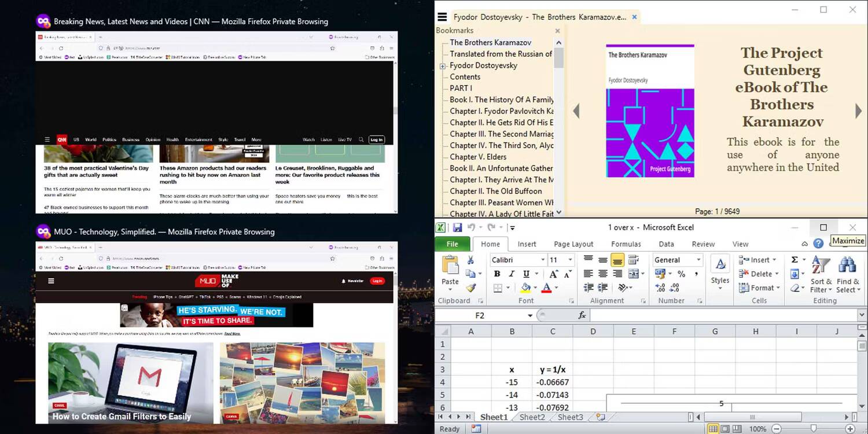The image size is (868, 434).
Task: Apply the Font Color tool
Action: [547, 288]
